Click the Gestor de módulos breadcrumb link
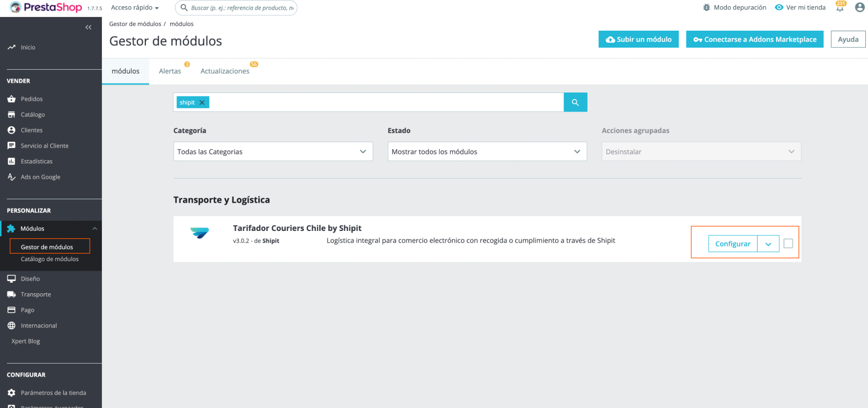868x408 pixels. coord(135,24)
